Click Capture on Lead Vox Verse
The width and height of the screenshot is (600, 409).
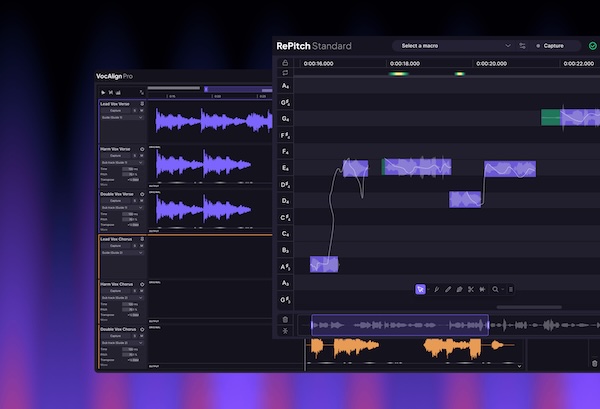(116, 111)
